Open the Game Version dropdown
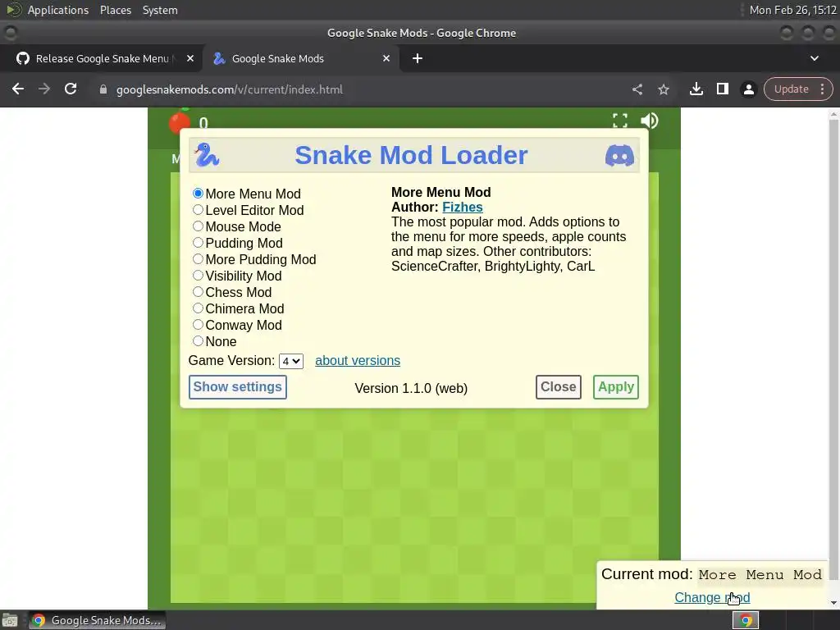This screenshot has width=840, height=630. pyautogui.click(x=291, y=361)
